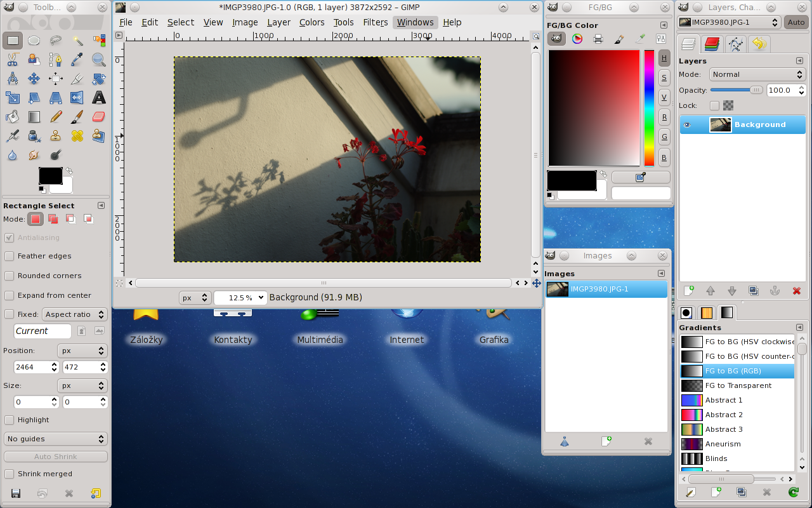The image size is (812, 508).
Task: Toggle Shrink merged checkbox
Action: point(10,474)
